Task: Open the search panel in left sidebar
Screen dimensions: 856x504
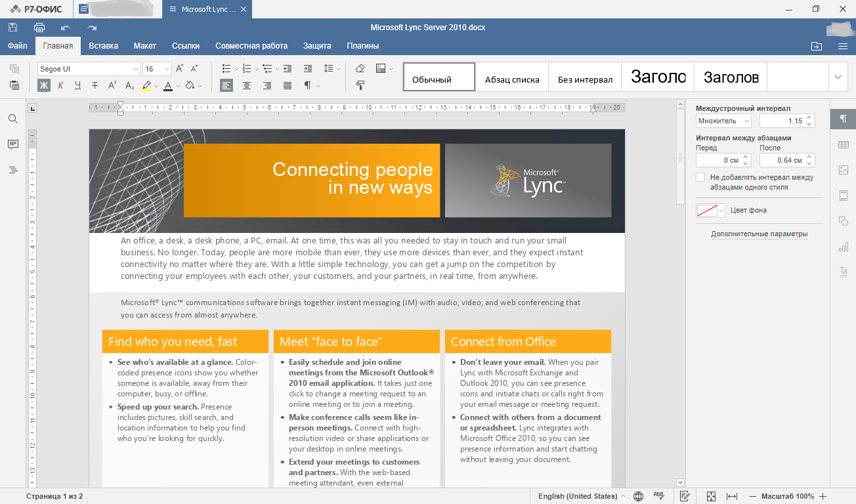Action: pos(13,119)
